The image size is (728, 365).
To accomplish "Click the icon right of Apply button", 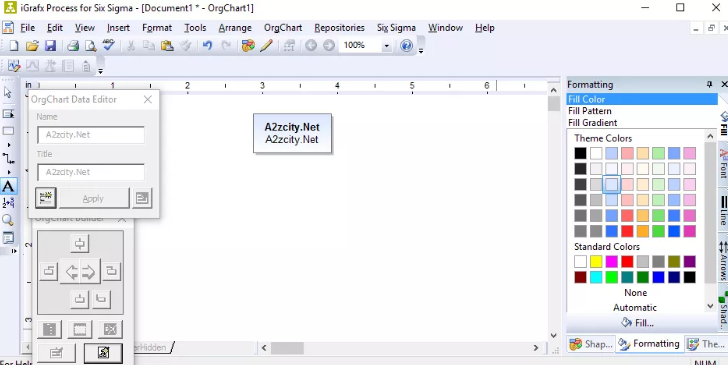I will tap(142, 198).
